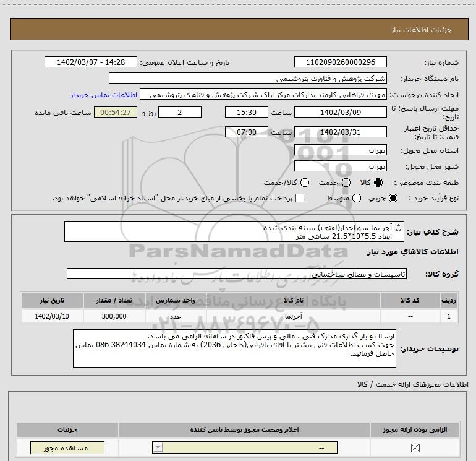Image resolution: width=476 pixels, height=461 pixels.
Task: Click the تعداد / مقدار column header
Action: click(x=114, y=300)
